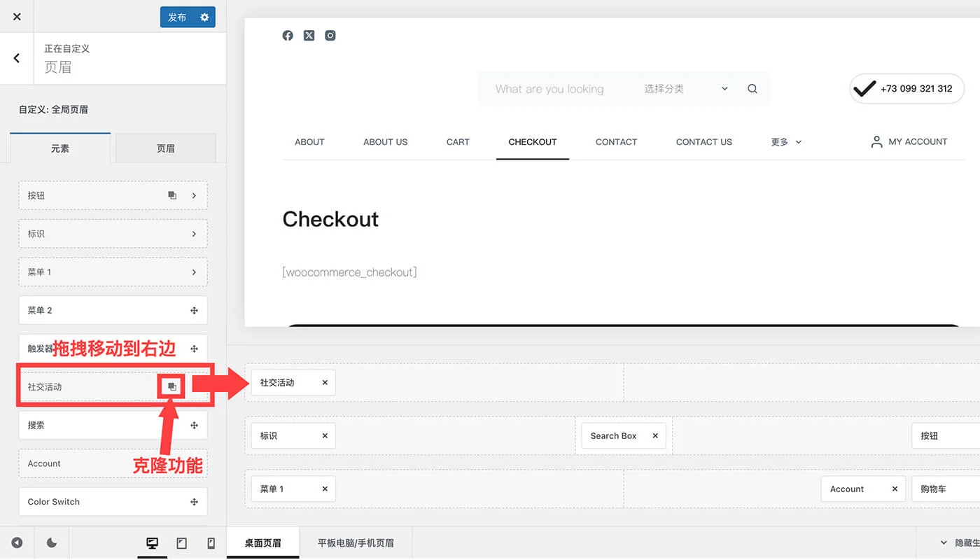This screenshot has width=980, height=560.
Task: Click the clone icon on 社交活动 element
Action: (x=171, y=386)
